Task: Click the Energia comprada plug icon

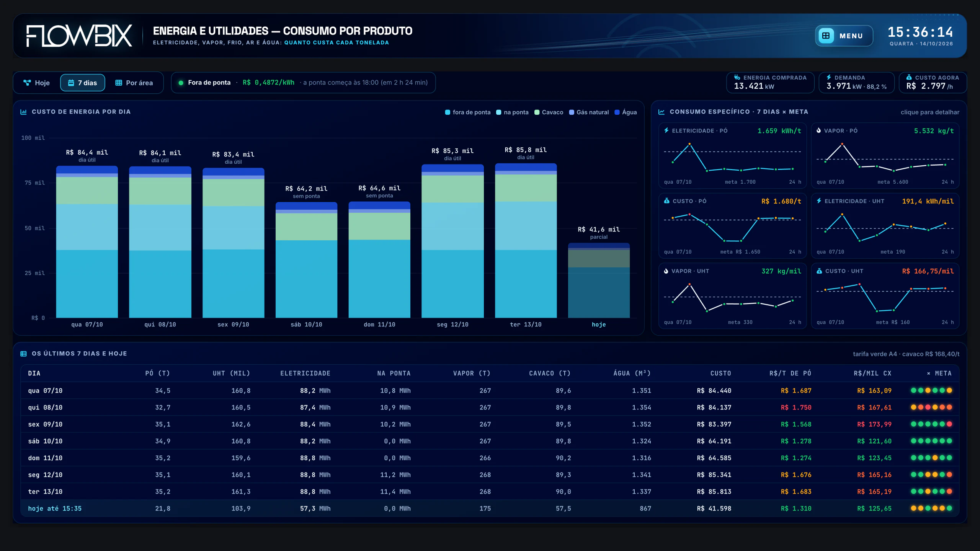Action: [x=737, y=77]
